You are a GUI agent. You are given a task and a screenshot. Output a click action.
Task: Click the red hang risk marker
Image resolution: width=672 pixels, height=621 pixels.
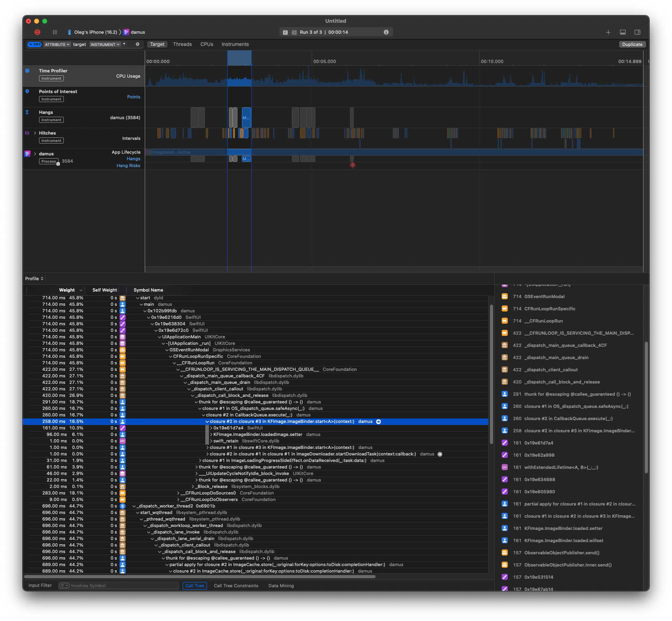point(352,165)
